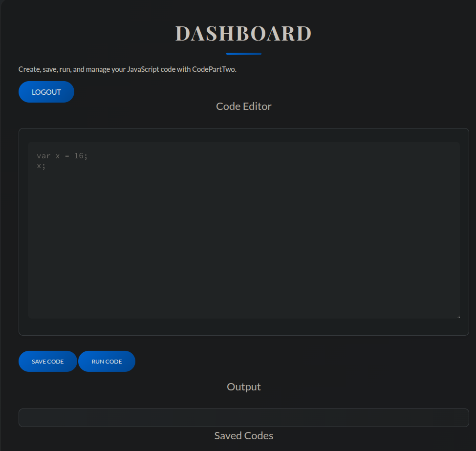The width and height of the screenshot is (476, 451).
Task: Click the Saved Codes heading
Action: 243,435
